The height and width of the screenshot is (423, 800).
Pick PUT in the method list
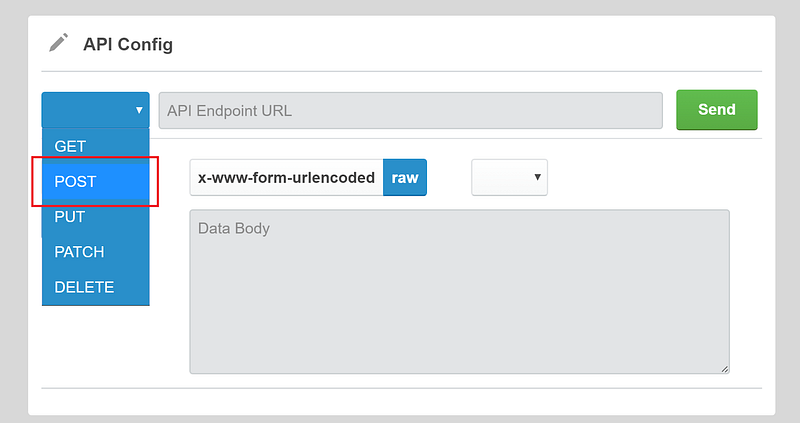(70, 217)
